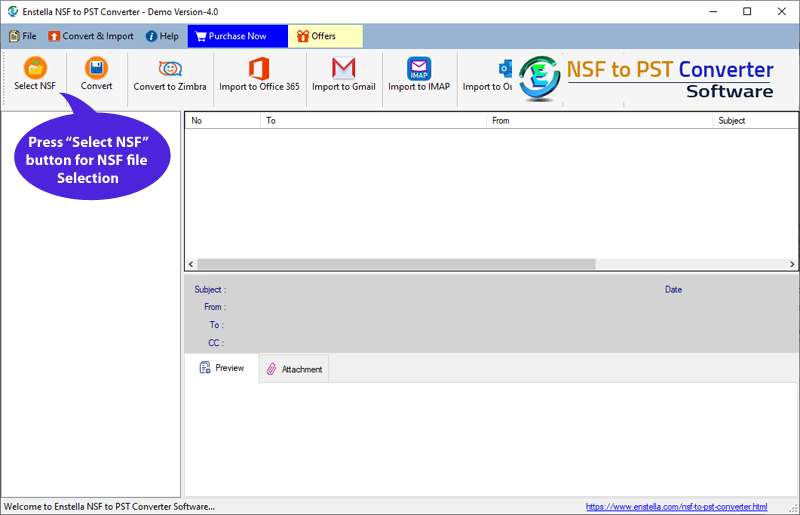Image resolution: width=800 pixels, height=515 pixels.
Task: Open the Convert & Import menu
Action: pyautogui.click(x=91, y=36)
